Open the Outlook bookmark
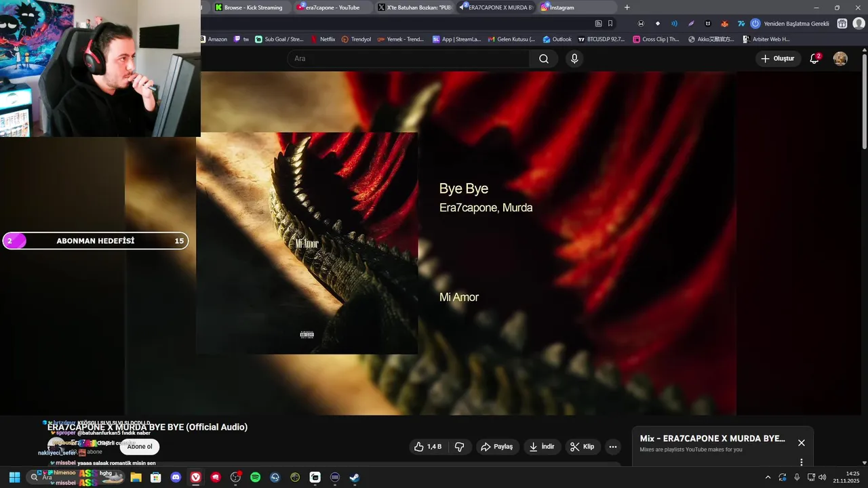 (x=557, y=39)
